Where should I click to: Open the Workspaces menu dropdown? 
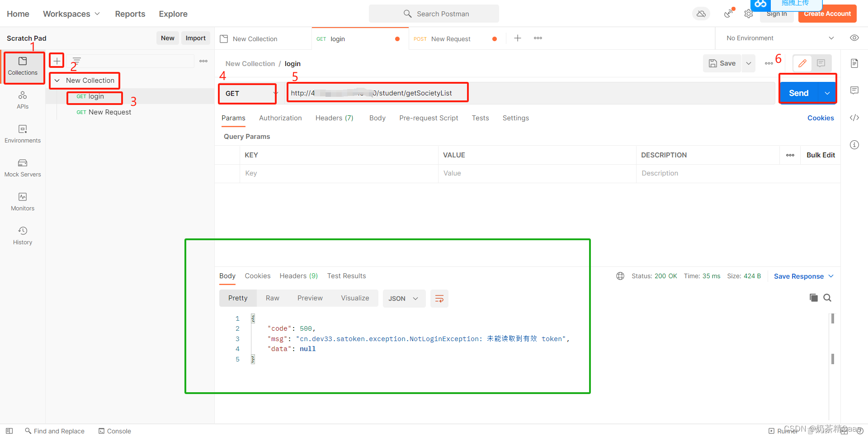(71, 14)
